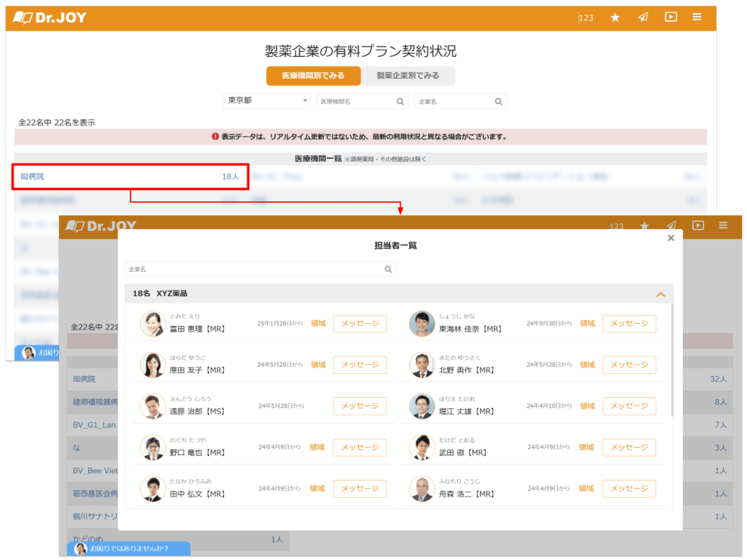Click the dialog's vertical scrollbar
This screenshot has height=560, width=747.
coord(672,361)
